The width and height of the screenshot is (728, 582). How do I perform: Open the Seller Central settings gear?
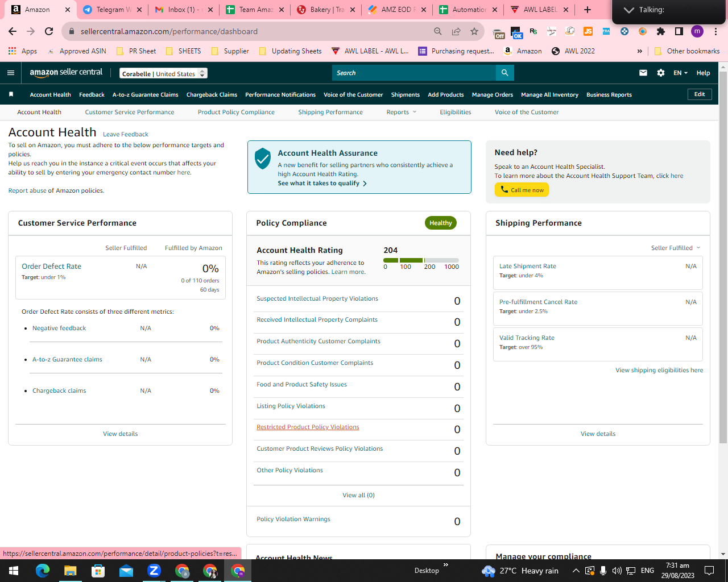(x=660, y=73)
